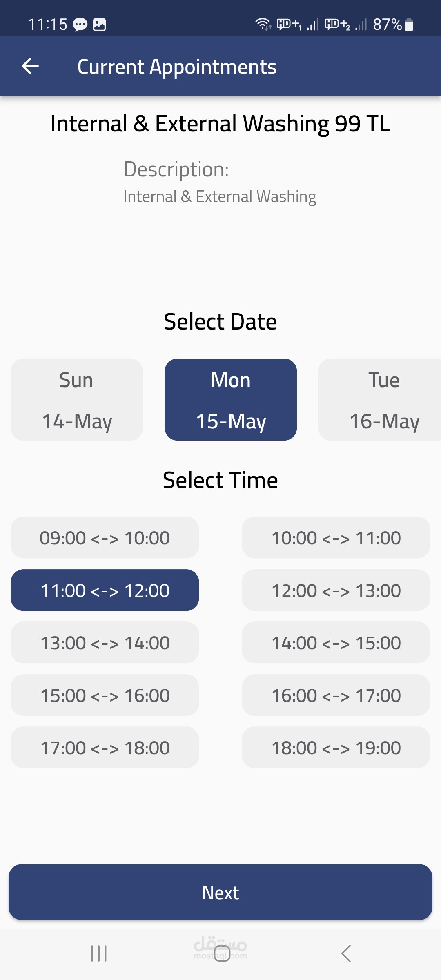Tap the Wi-Fi status icon

(x=263, y=24)
